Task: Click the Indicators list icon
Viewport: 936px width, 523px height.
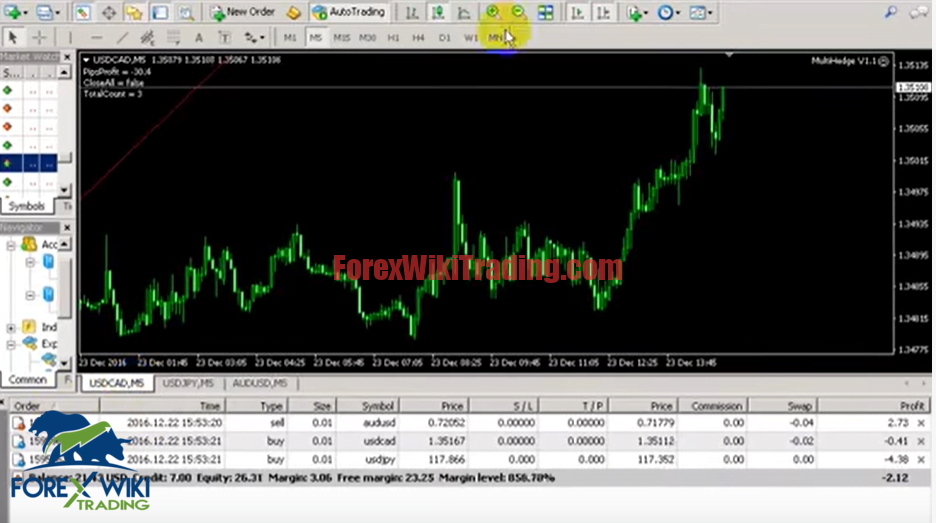Action: click(634, 12)
